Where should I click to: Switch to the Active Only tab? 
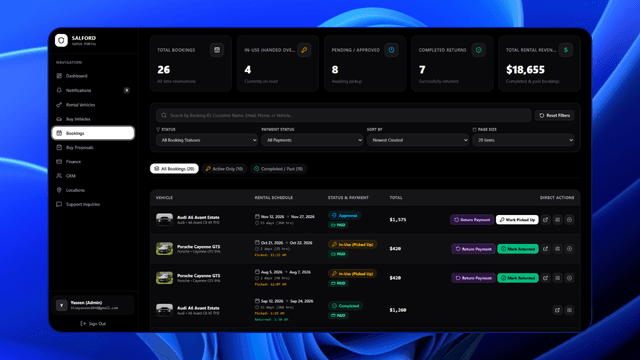224,169
